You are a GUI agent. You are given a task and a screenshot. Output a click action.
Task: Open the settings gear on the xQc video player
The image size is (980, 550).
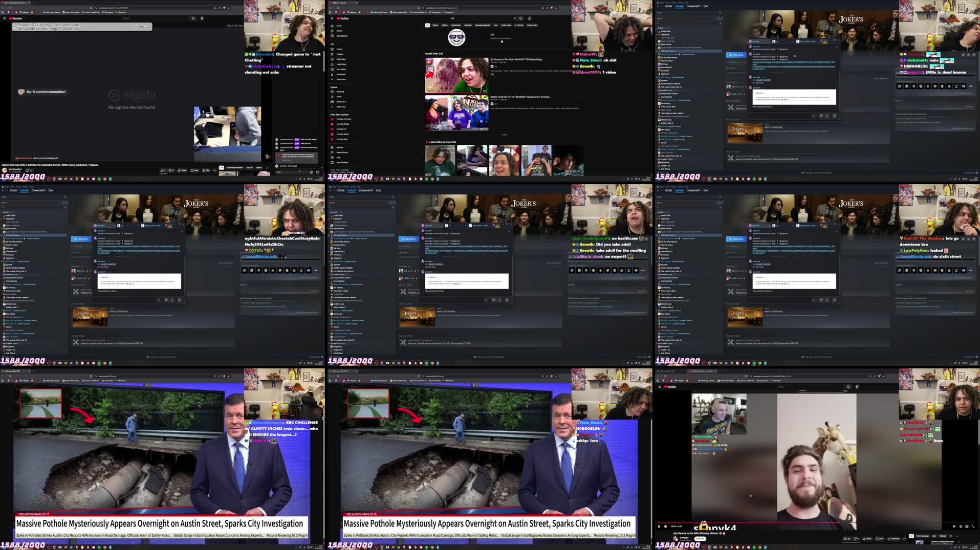[x=961, y=526]
